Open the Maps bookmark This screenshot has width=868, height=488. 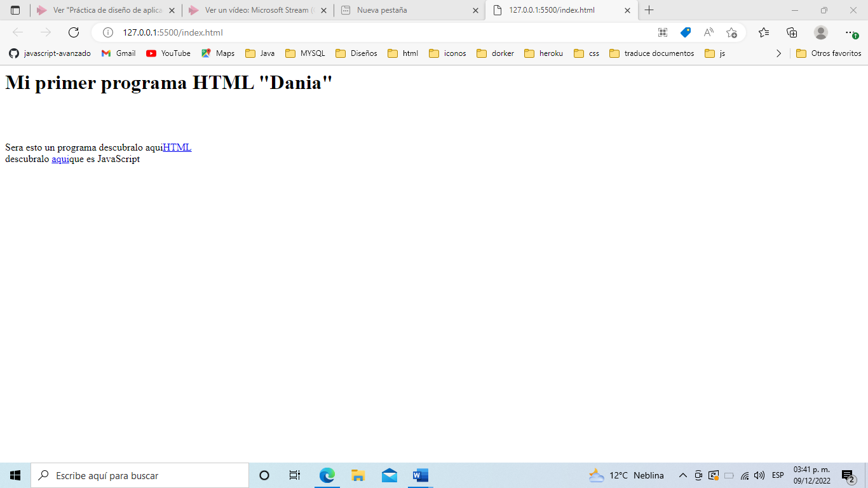pos(218,53)
